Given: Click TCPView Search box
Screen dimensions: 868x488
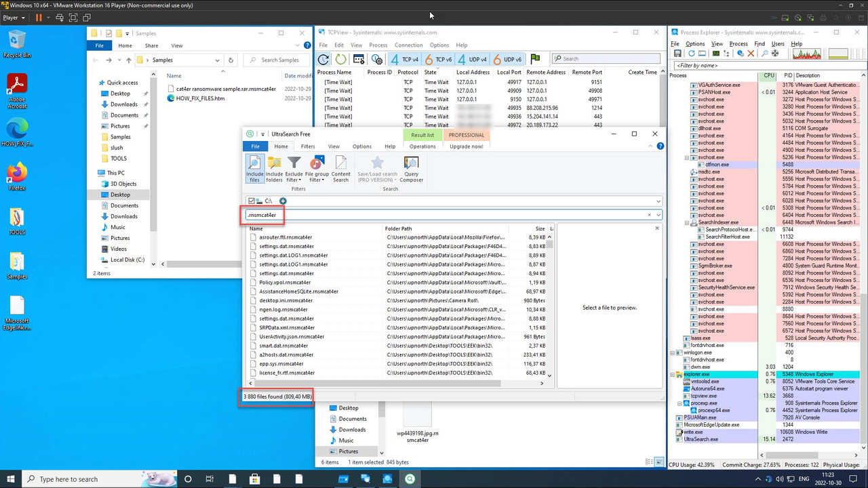Looking at the screenshot, I should click(x=606, y=59).
